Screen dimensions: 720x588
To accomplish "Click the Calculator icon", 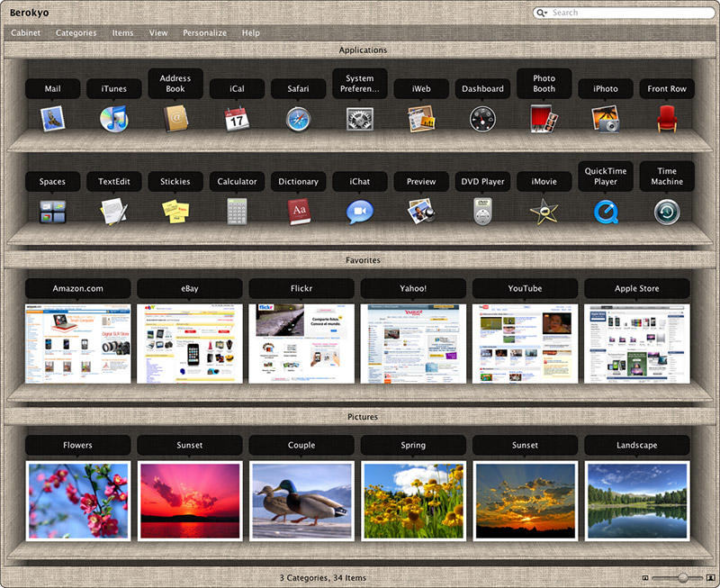I will (237, 212).
